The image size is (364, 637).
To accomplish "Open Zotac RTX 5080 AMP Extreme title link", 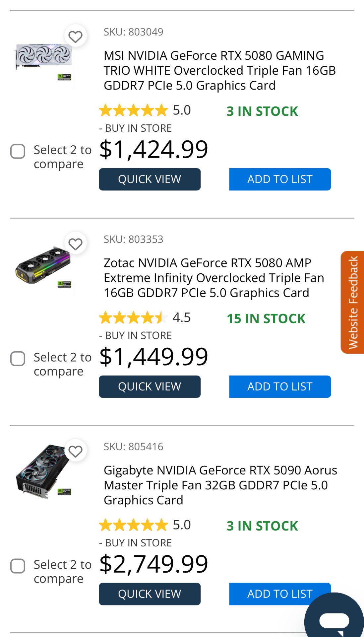I will click(214, 278).
